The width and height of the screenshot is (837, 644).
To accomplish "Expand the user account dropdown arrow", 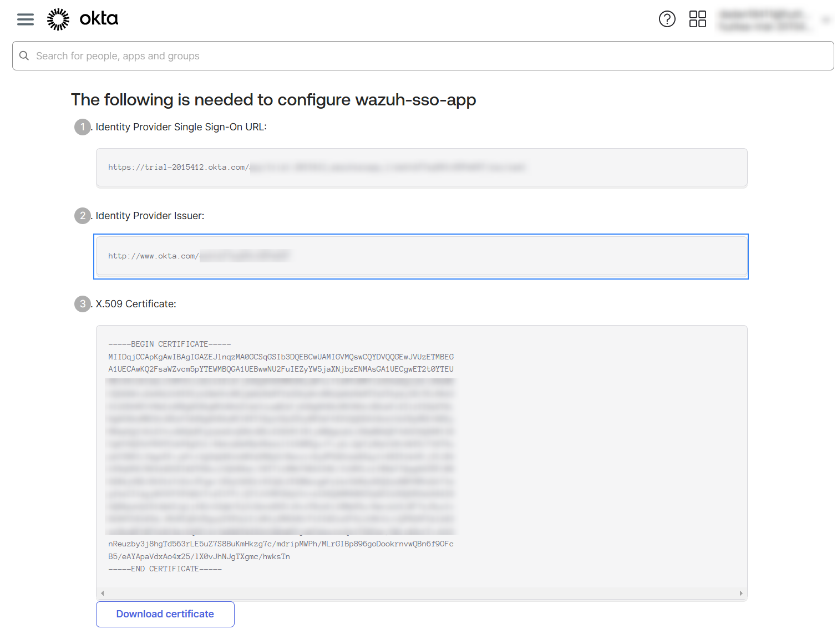I will coord(825,20).
